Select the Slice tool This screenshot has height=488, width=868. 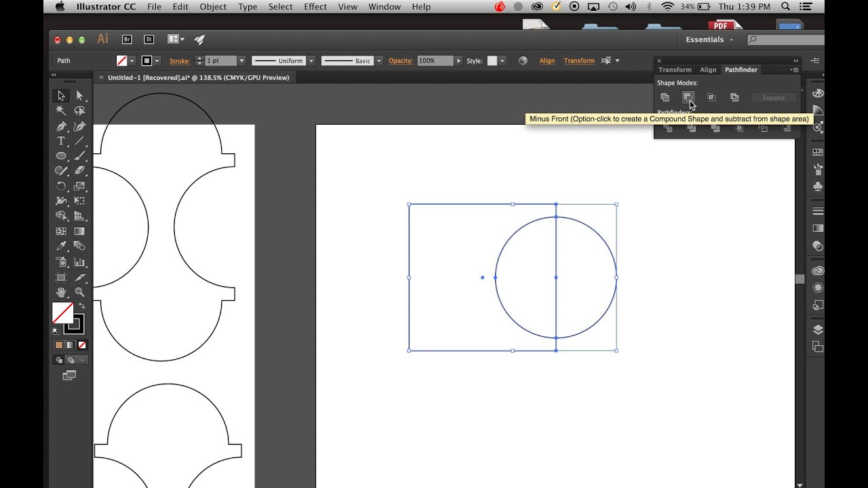pyautogui.click(x=79, y=277)
